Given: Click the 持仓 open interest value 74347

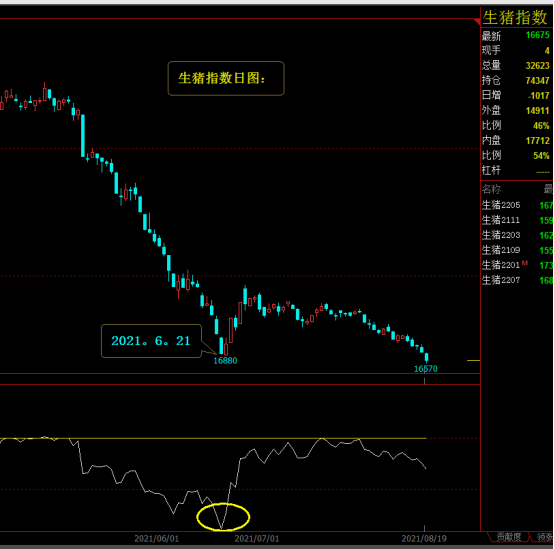Looking at the screenshot, I should click(537, 81).
